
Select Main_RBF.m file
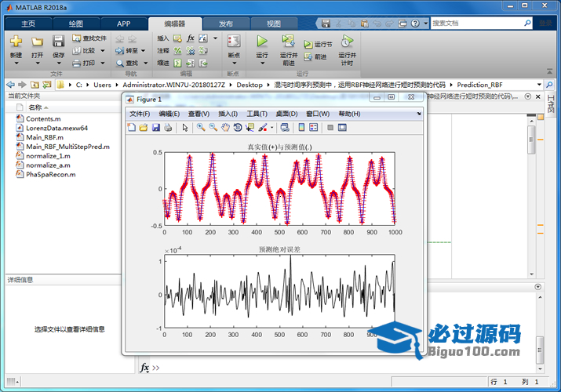pos(45,137)
